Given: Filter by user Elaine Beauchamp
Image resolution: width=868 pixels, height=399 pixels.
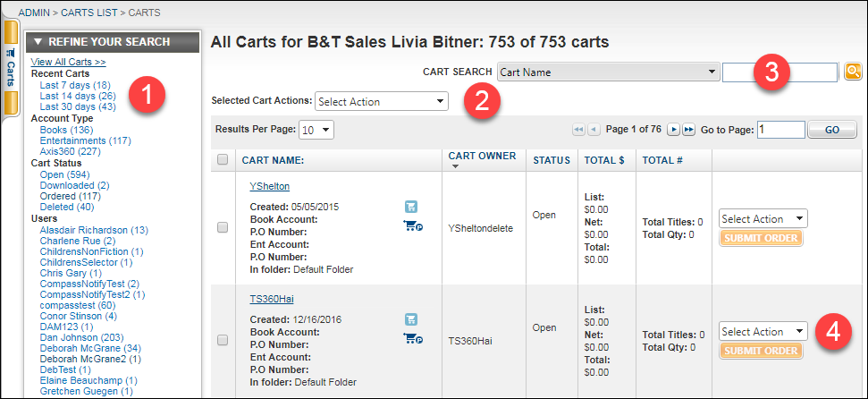Looking at the screenshot, I should point(88,381).
